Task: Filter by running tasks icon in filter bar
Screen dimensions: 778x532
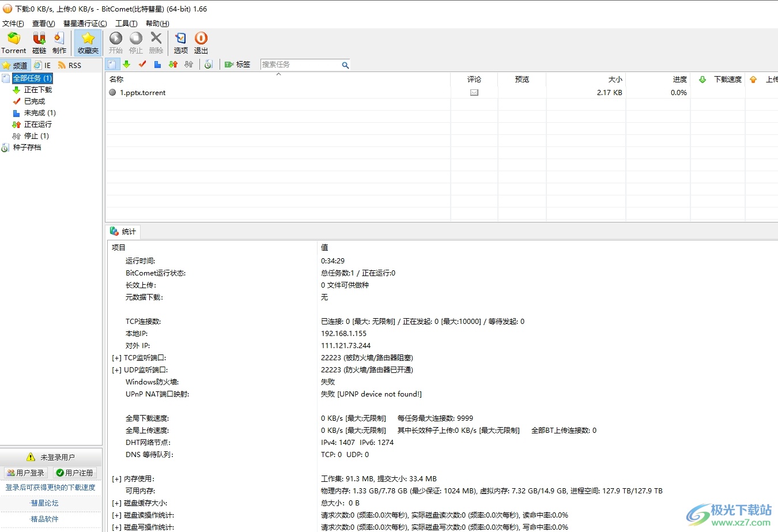Action: coord(173,65)
